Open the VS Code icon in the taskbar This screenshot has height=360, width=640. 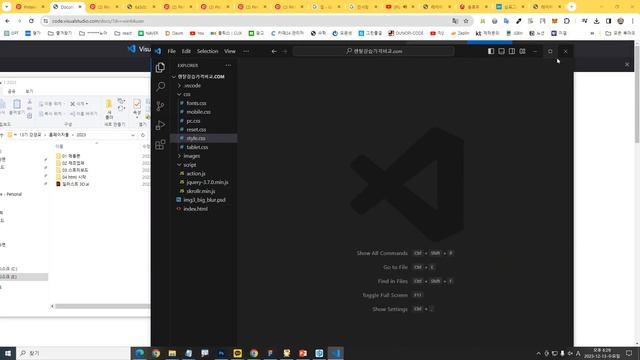336,353
